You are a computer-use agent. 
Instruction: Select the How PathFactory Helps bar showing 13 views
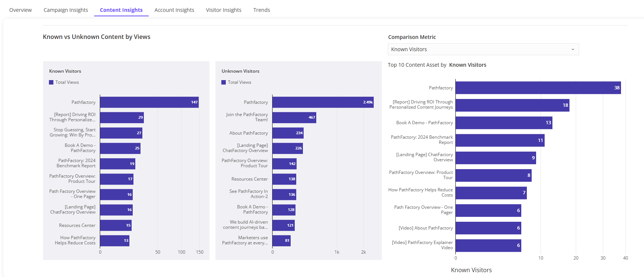[x=115, y=241]
